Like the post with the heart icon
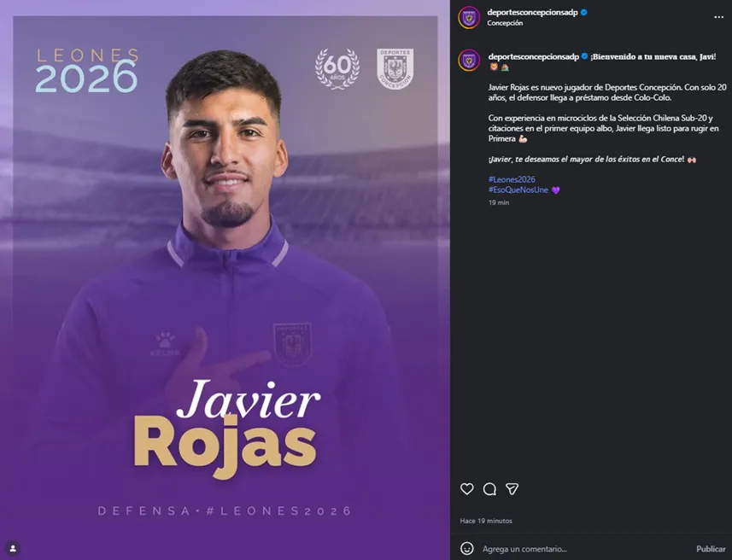The width and height of the screenshot is (732, 560). click(467, 488)
